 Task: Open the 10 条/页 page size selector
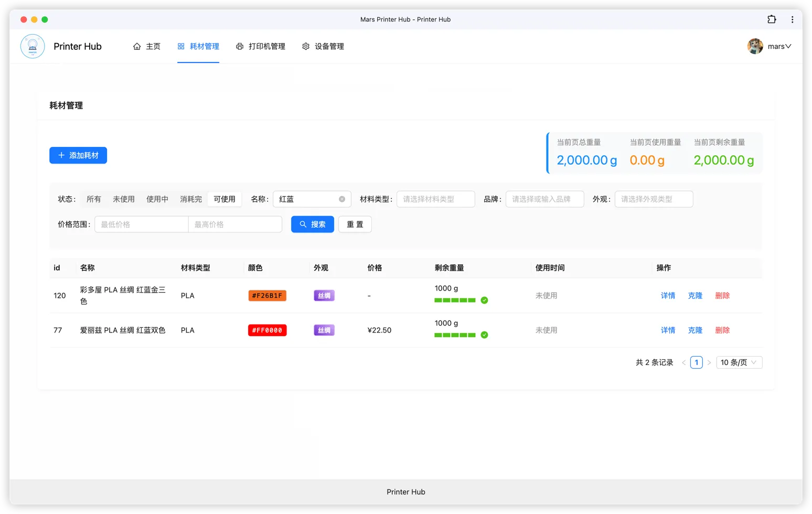point(739,362)
